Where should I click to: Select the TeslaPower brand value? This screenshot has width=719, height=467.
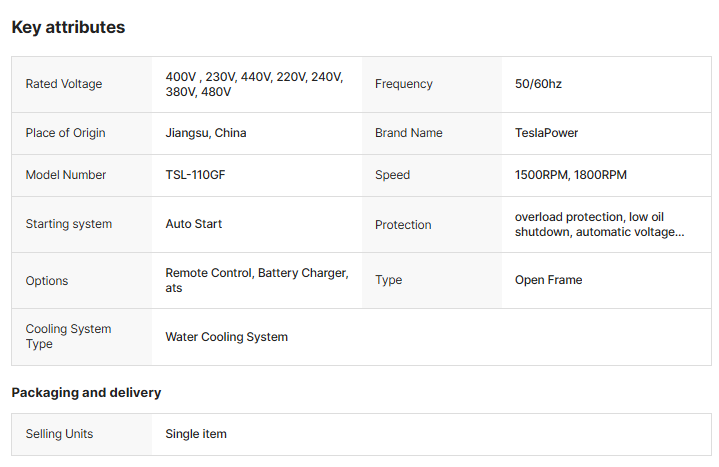coord(546,133)
